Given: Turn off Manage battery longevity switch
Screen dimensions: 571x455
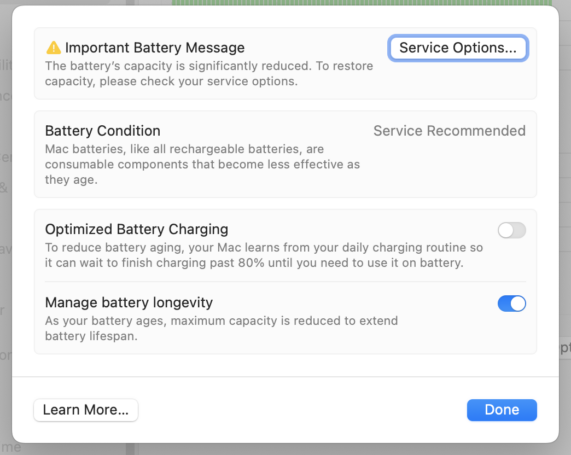Looking at the screenshot, I should [512, 303].
